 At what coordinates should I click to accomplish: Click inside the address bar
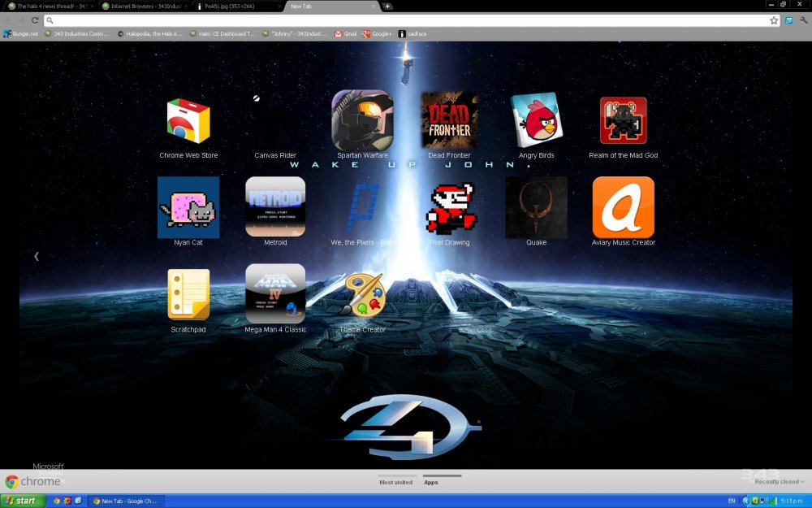[x=406, y=20]
